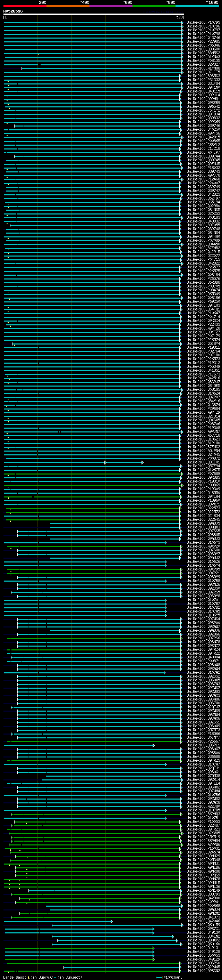Select hit label UniRef100_P31333
This screenshot has width=222, height=980.
(203, 80)
